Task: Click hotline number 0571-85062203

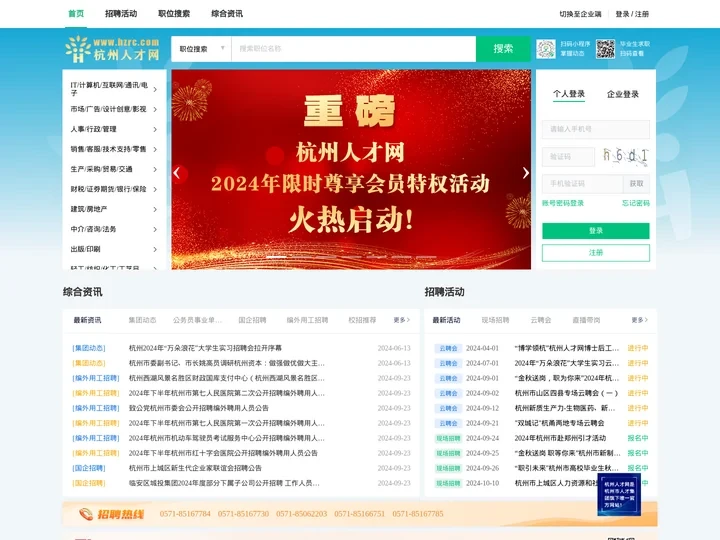Action: click(x=302, y=514)
